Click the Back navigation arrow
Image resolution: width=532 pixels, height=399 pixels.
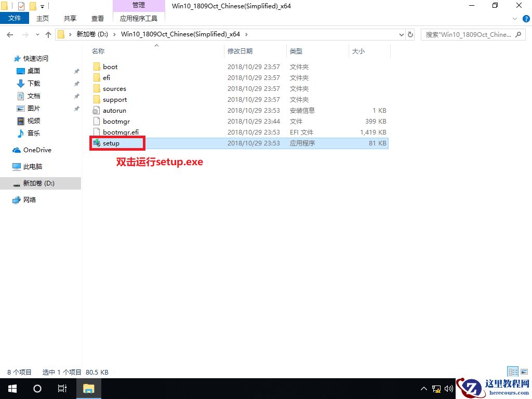tap(9, 34)
